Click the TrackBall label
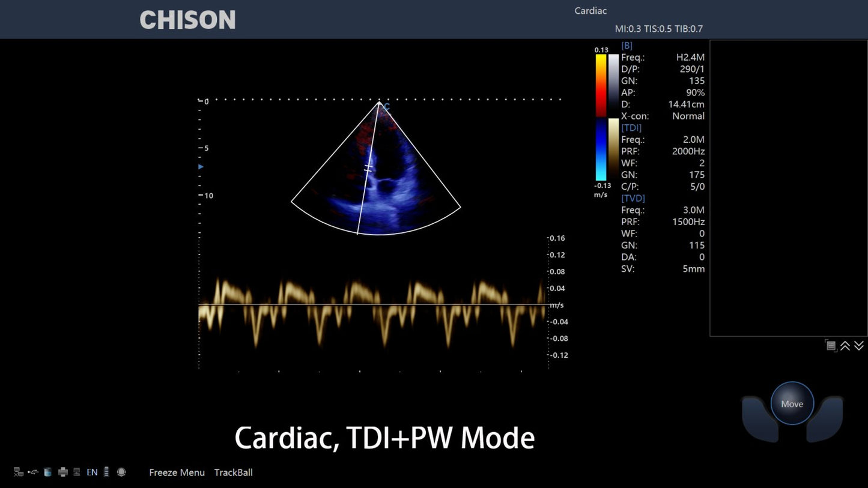 click(233, 472)
